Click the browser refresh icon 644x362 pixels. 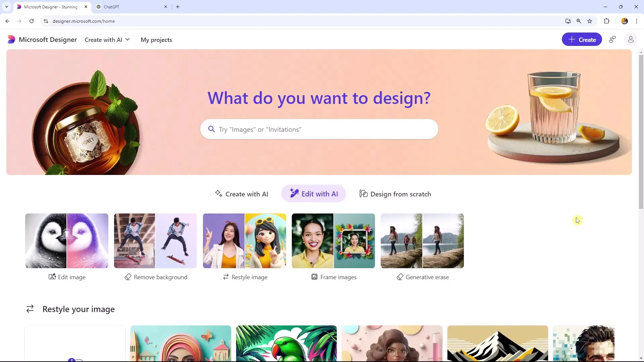[x=32, y=21]
